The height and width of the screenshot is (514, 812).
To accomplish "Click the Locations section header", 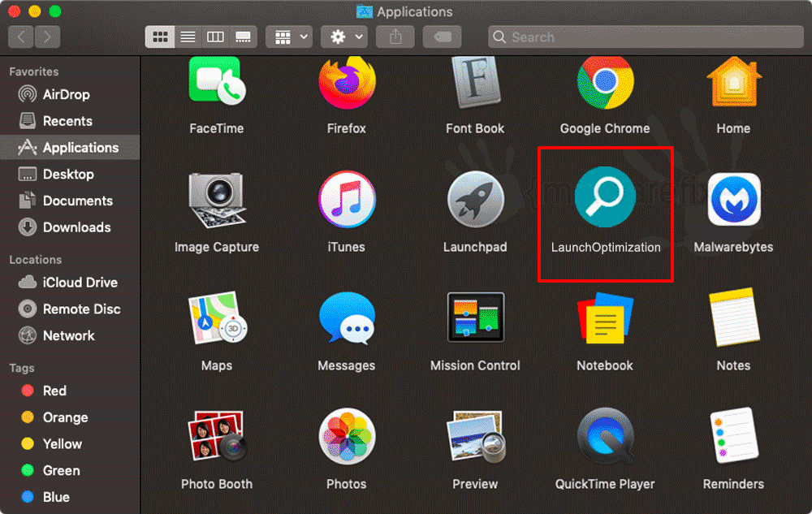I will pos(35,260).
